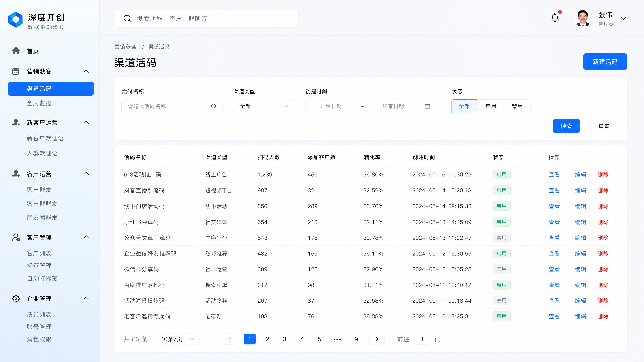Open 客户列表 menu item

pyautogui.click(x=39, y=253)
